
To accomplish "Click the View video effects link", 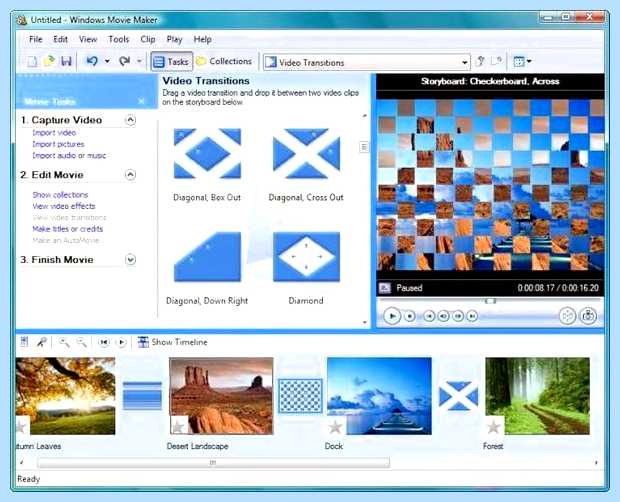I will (x=64, y=206).
